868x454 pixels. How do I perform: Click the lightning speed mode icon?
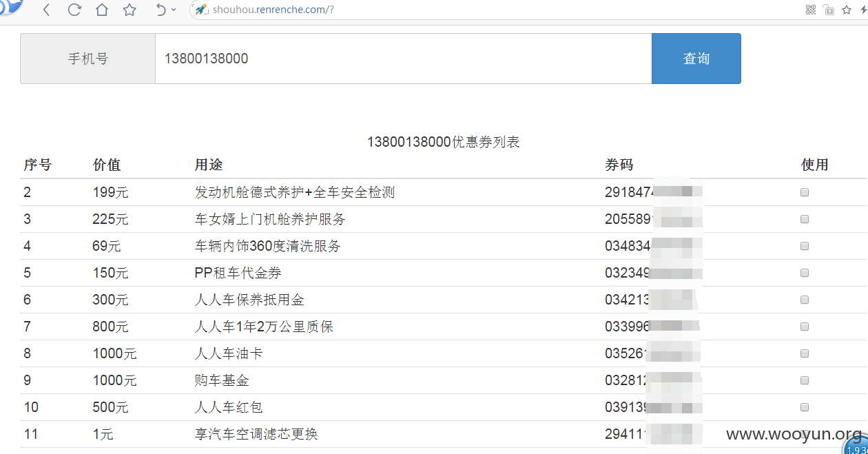click(863, 10)
